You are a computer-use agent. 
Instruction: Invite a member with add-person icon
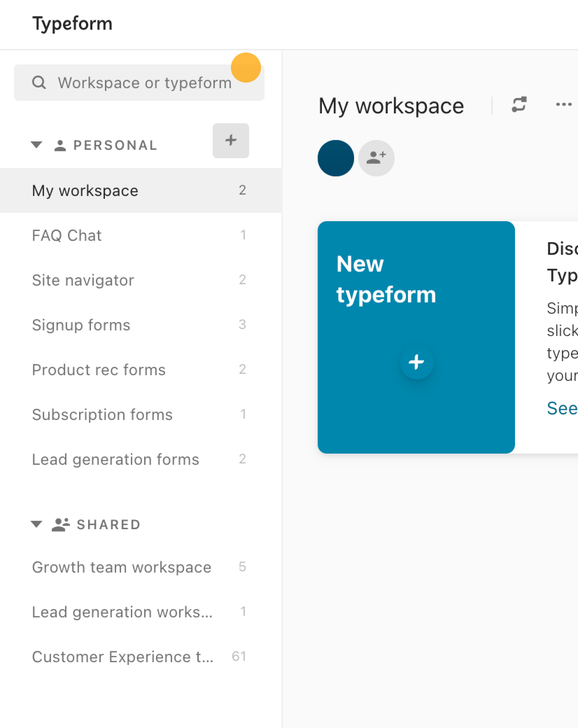pos(376,158)
